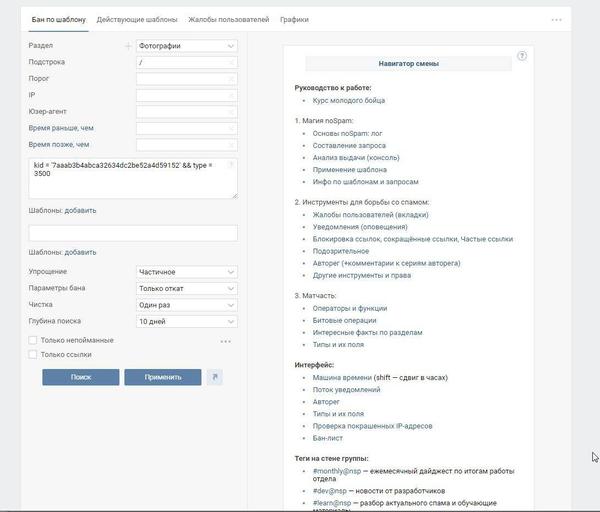The width and height of the screenshot is (600, 512).
Task: Open the Чистка dropdown
Action: click(186, 305)
